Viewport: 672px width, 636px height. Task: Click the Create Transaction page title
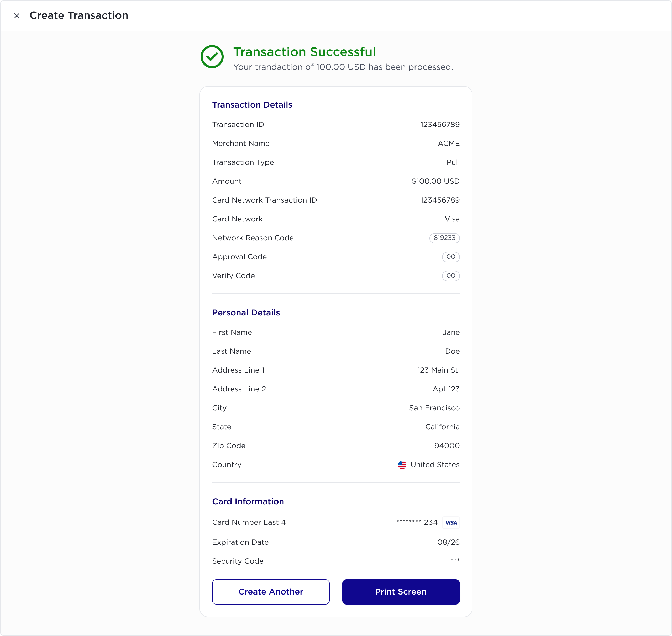79,15
